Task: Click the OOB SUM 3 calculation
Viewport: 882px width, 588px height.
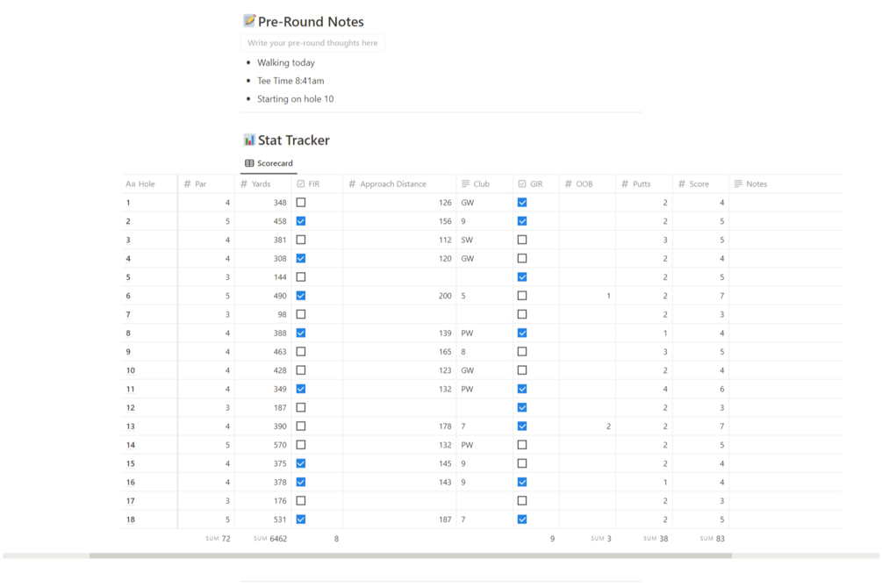Action: [601, 539]
